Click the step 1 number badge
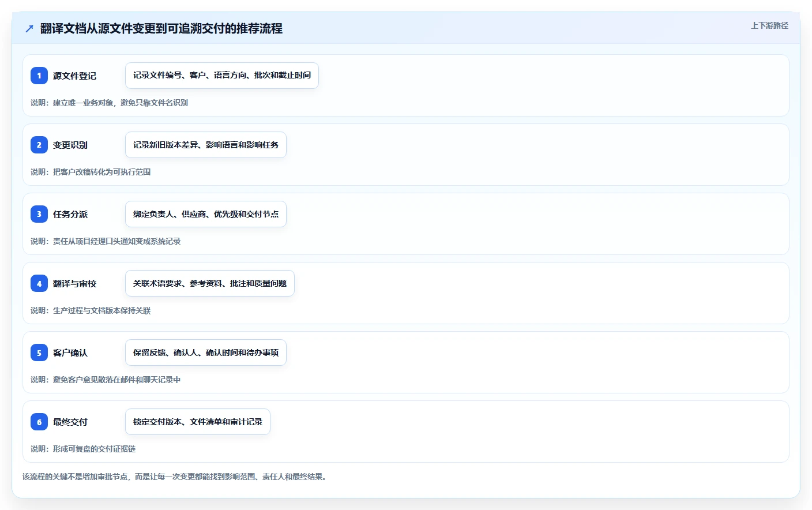Image resolution: width=812 pixels, height=510 pixels. (x=39, y=76)
